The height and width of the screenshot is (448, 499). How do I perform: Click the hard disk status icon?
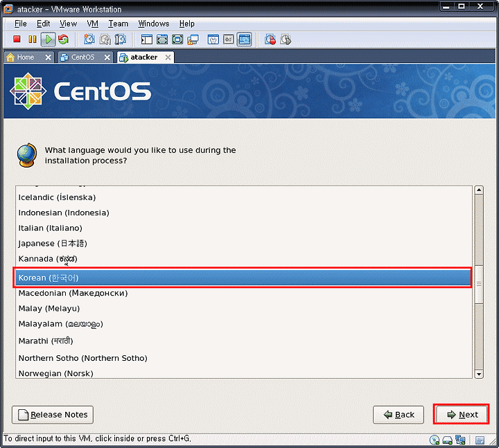448,440
